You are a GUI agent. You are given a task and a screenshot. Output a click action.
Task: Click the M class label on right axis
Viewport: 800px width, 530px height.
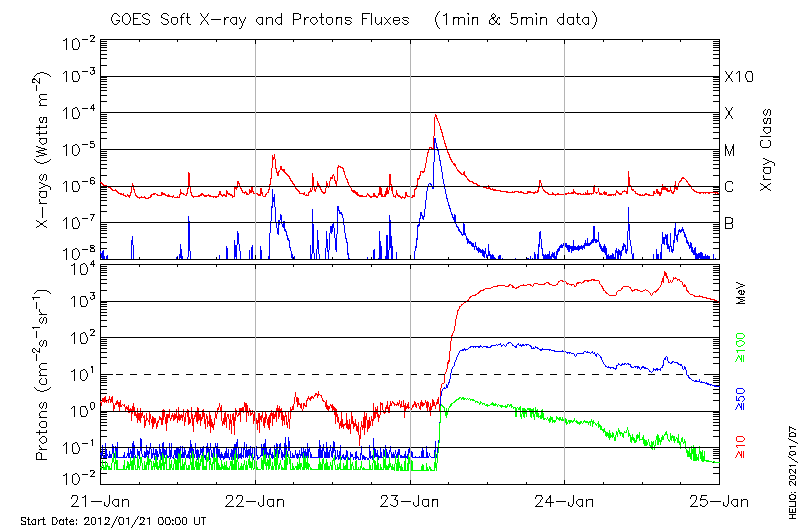(730, 151)
